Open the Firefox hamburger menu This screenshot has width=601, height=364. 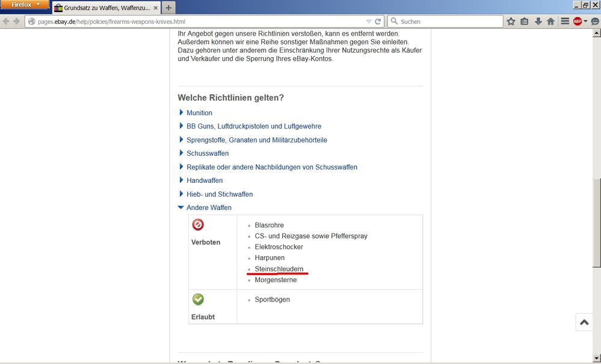pyautogui.click(x=565, y=21)
